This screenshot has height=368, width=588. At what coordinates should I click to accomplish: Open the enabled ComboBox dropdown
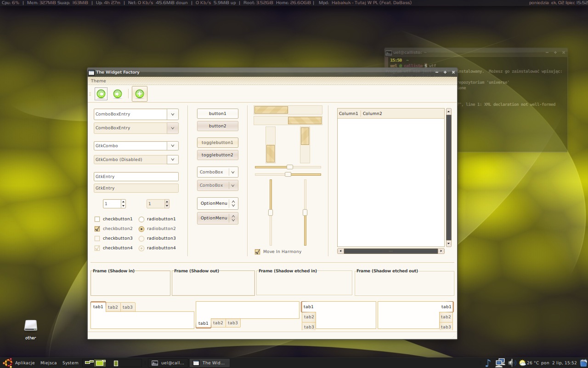[218, 172]
